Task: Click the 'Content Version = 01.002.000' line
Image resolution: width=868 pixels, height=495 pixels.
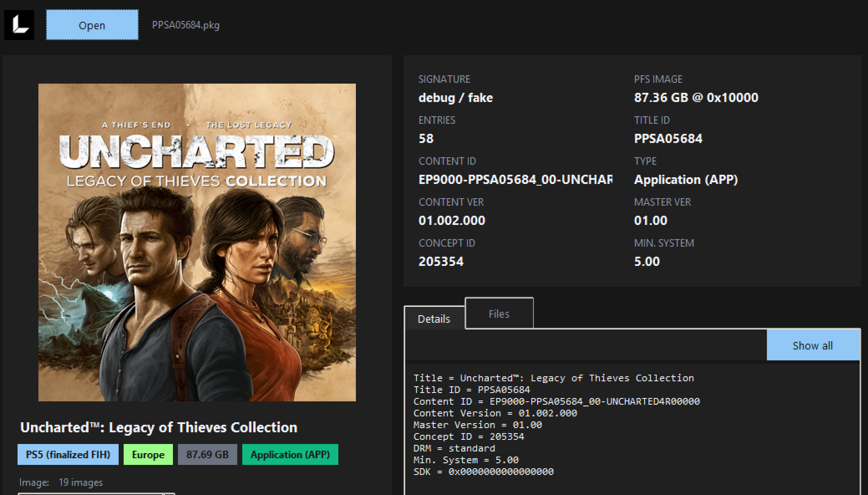Action: point(495,413)
